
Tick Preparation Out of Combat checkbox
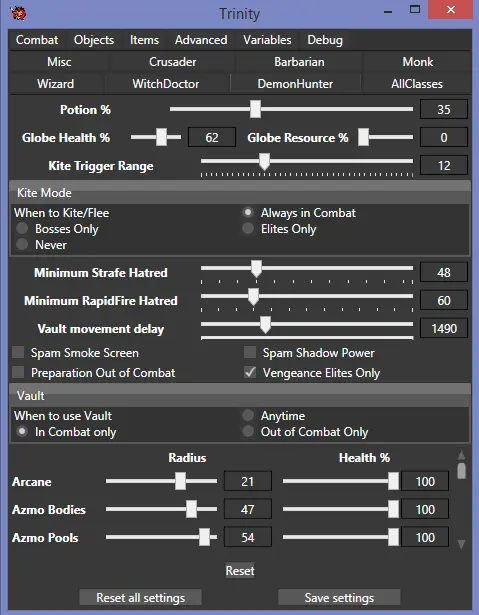pos(18,372)
